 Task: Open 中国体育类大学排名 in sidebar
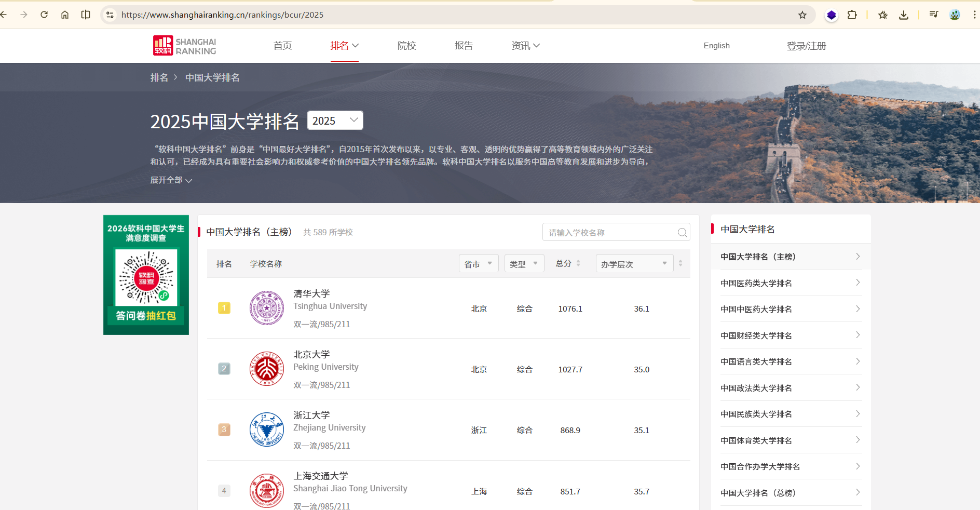791,440
